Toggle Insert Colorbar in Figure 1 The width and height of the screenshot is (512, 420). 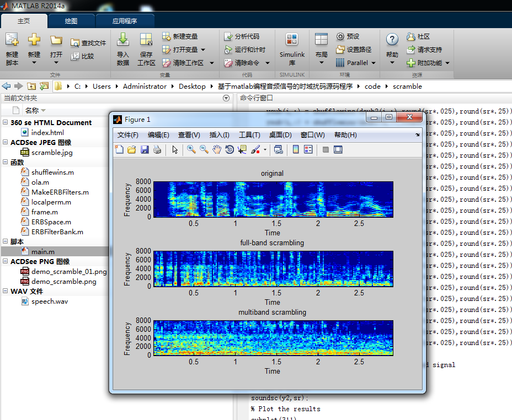[296, 150]
